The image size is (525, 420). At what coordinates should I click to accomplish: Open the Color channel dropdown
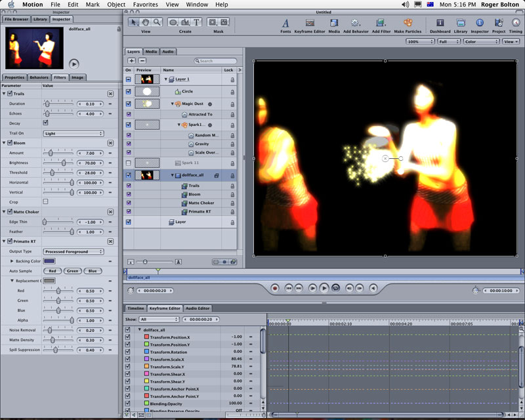click(481, 41)
